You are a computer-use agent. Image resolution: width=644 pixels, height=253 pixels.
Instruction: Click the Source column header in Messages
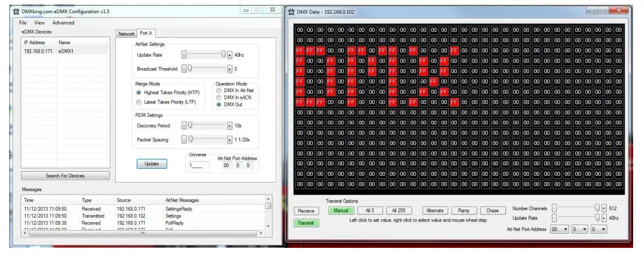point(140,200)
